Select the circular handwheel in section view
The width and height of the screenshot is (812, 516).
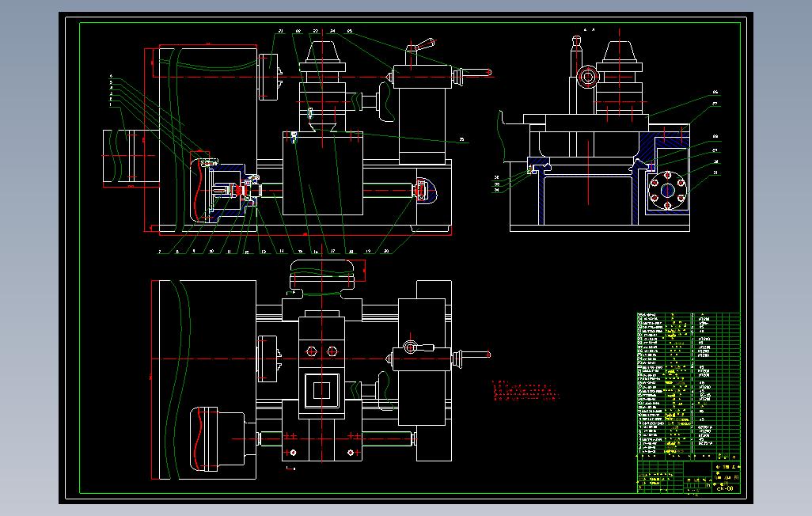coord(588,78)
